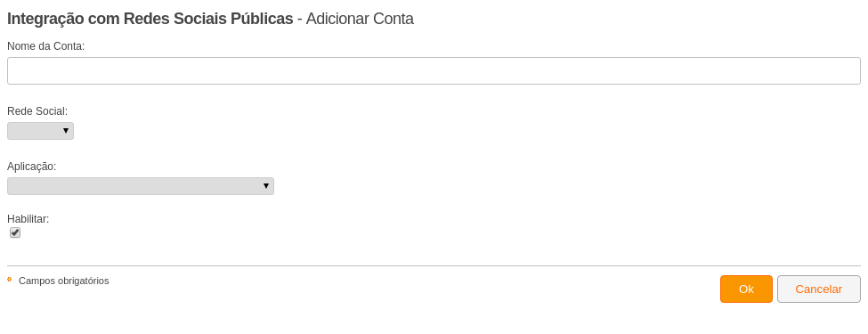Screen dimensions: 868x334
Task: Focus the account name entry box
Action: pyautogui.click(x=434, y=71)
